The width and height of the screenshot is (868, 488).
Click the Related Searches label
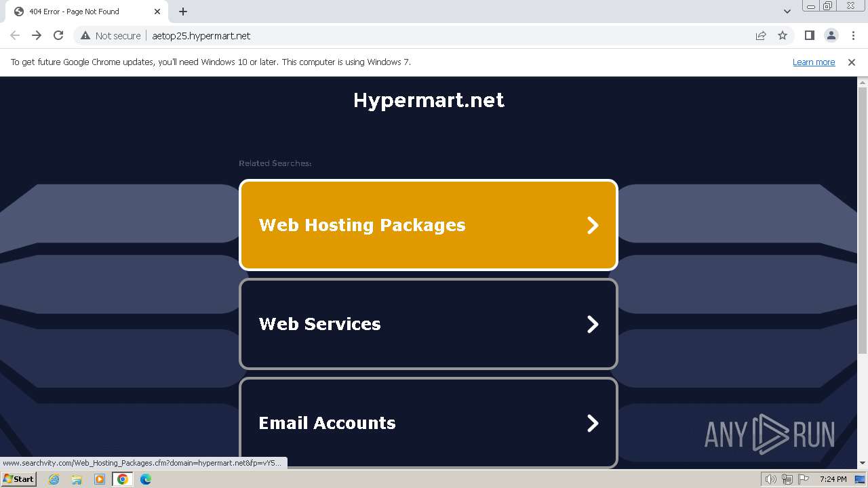275,163
